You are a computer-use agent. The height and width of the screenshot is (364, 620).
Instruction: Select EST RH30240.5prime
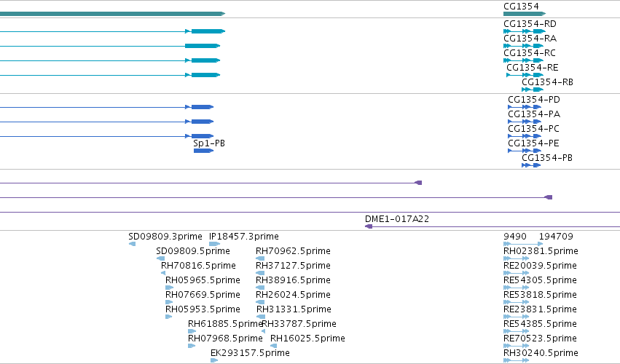point(541,354)
